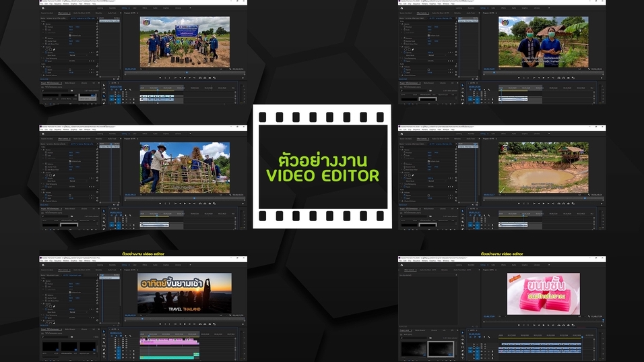Toggle Uniform Scale checkbox in bamboo fence window
The width and height of the screenshot is (644, 362).
click(70, 161)
